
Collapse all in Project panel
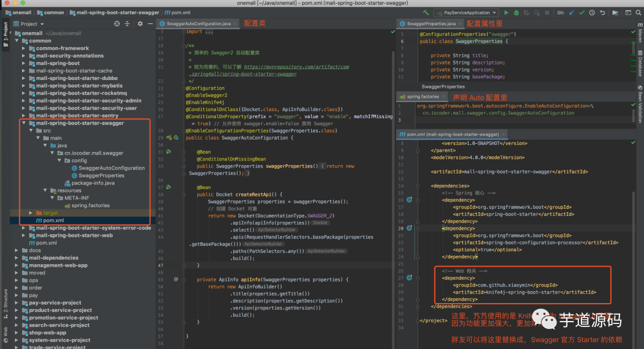tap(127, 24)
